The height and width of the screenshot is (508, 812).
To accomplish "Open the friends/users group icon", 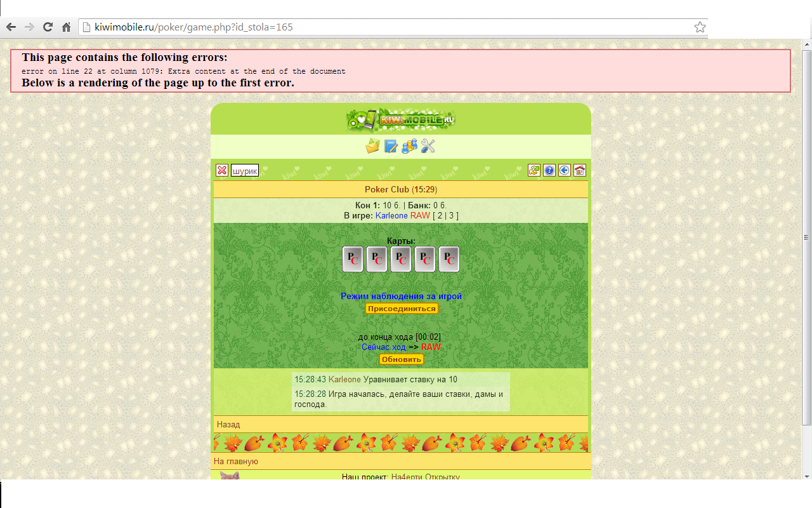I will pyautogui.click(x=410, y=146).
